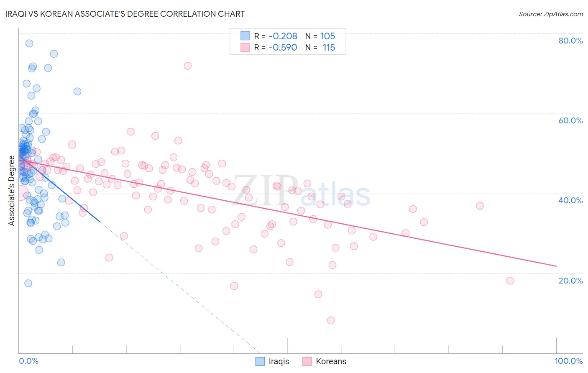Click the 100.0% x-axis tick label
The image size is (588, 373).
[569, 361]
